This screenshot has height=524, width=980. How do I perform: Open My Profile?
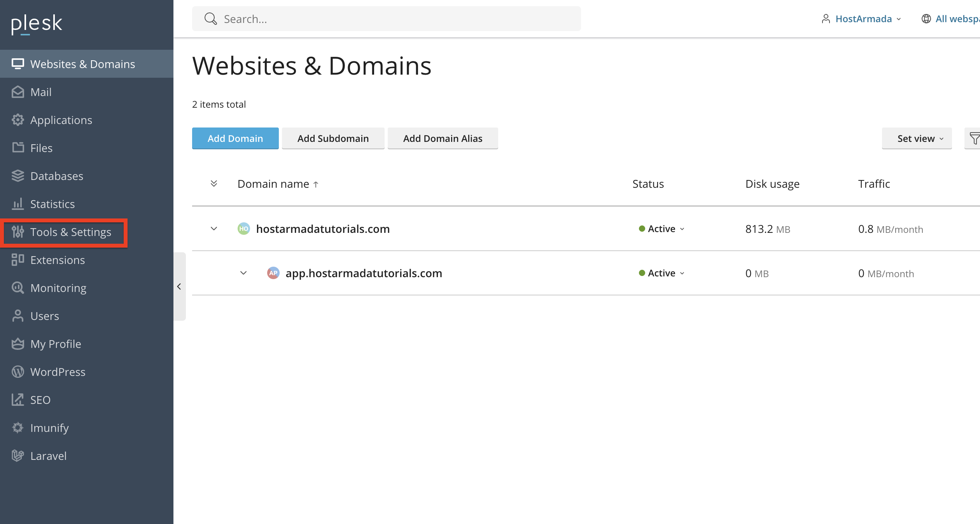click(87, 344)
